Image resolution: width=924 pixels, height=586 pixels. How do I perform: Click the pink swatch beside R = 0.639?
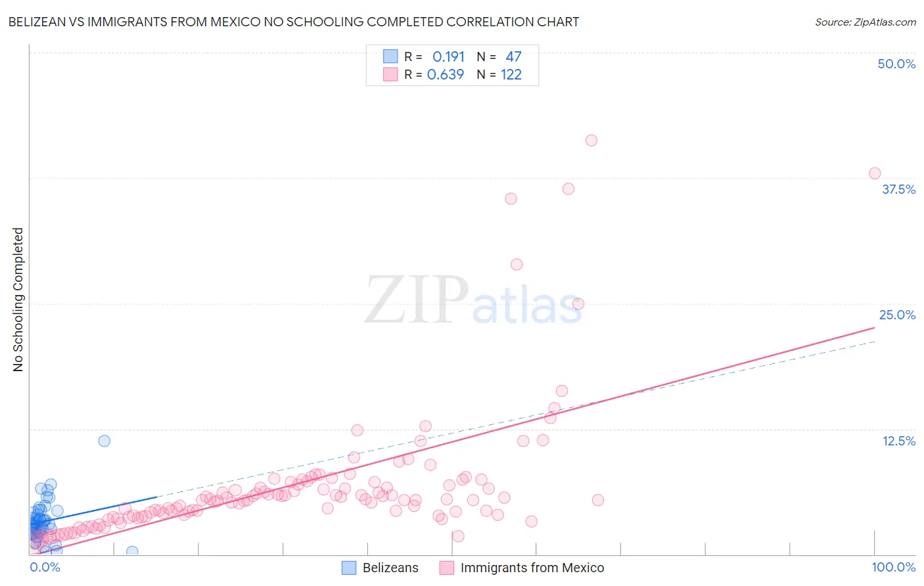point(390,74)
